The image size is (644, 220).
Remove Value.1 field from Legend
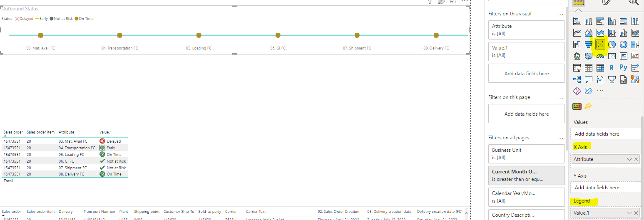(x=636, y=213)
